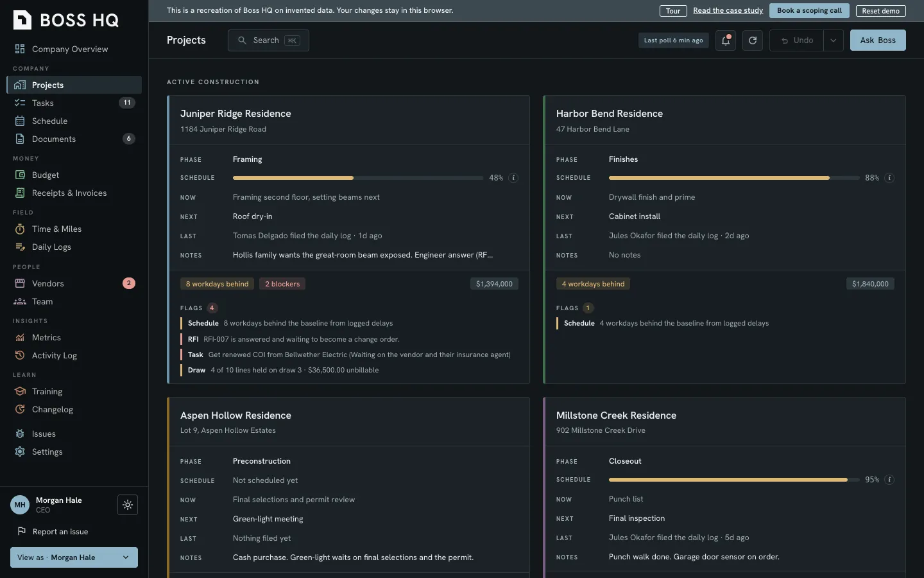Click the Company Overview grid icon
924x578 pixels.
click(20, 49)
